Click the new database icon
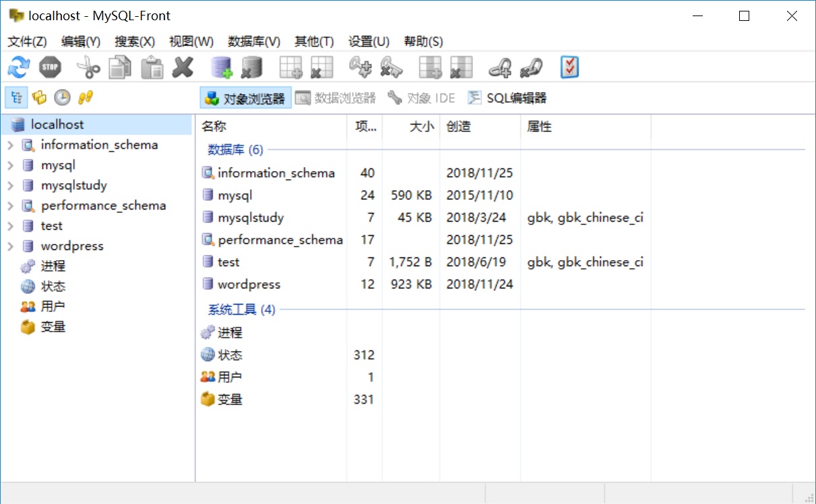Viewport: 816px width, 504px height. click(222, 67)
